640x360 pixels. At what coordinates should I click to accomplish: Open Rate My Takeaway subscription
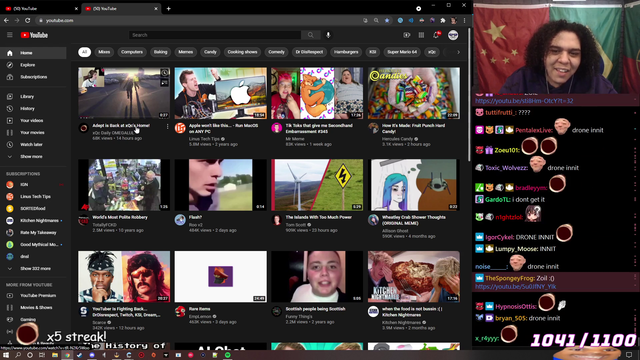click(x=33, y=233)
